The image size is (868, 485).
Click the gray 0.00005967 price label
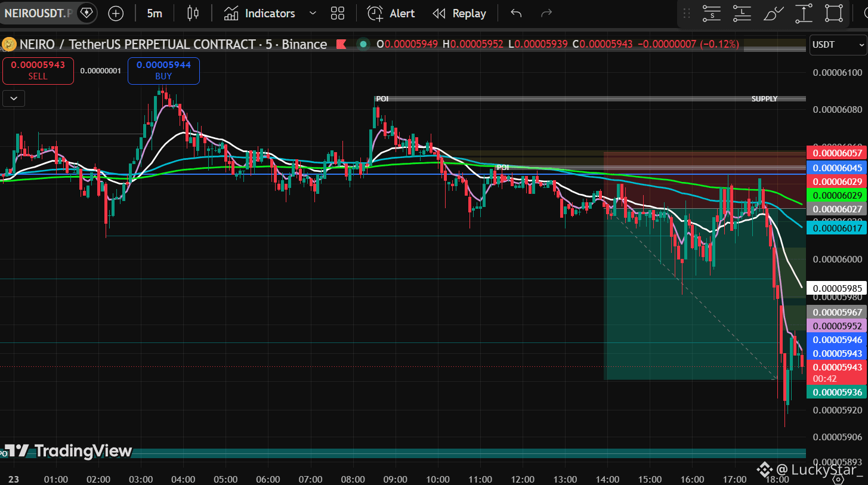click(836, 312)
